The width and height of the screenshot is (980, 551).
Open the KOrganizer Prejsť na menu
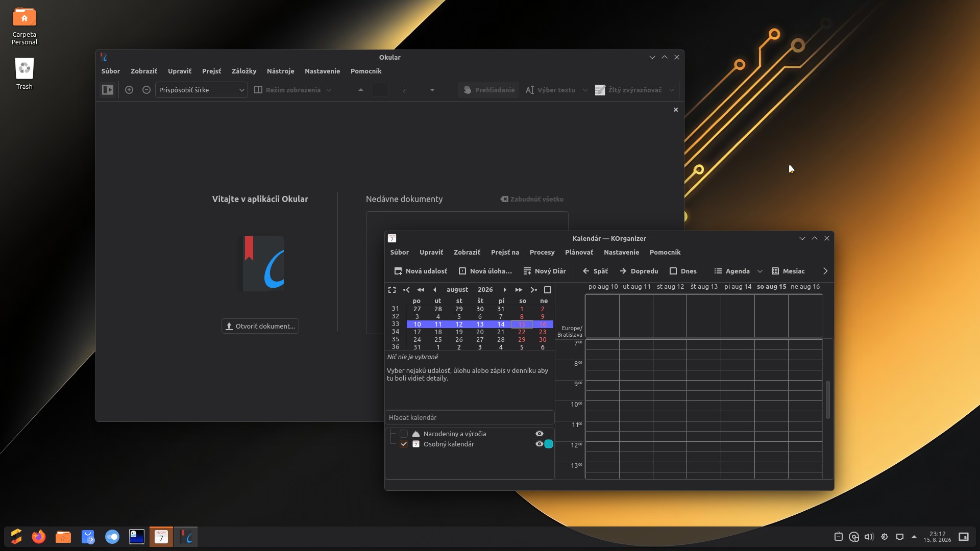coord(505,253)
